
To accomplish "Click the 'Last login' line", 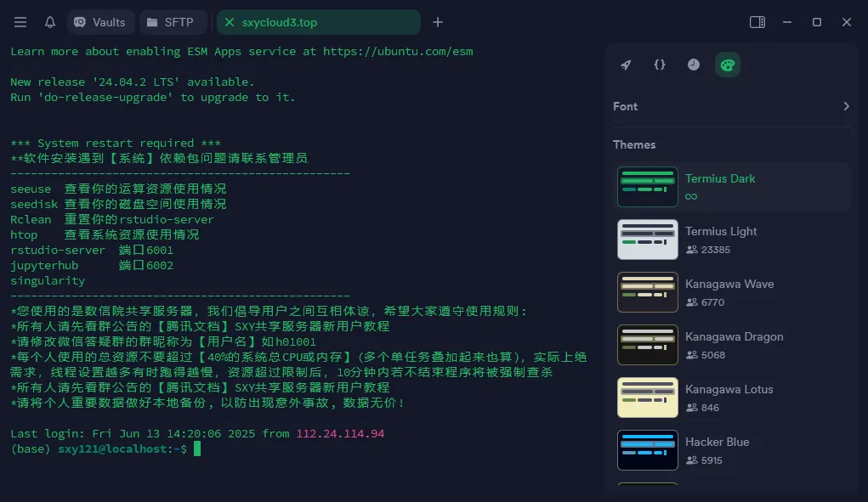I will coord(197,433).
